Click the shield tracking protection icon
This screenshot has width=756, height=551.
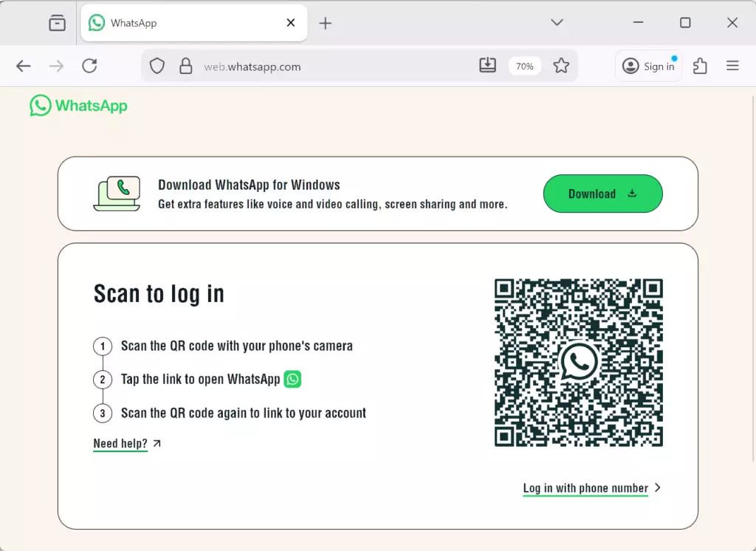click(x=157, y=66)
